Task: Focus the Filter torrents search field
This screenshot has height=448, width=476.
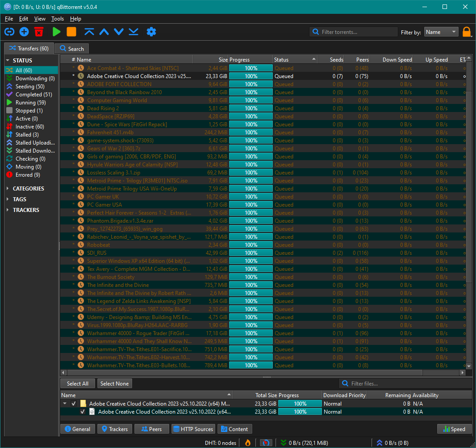Action: pyautogui.click(x=353, y=32)
